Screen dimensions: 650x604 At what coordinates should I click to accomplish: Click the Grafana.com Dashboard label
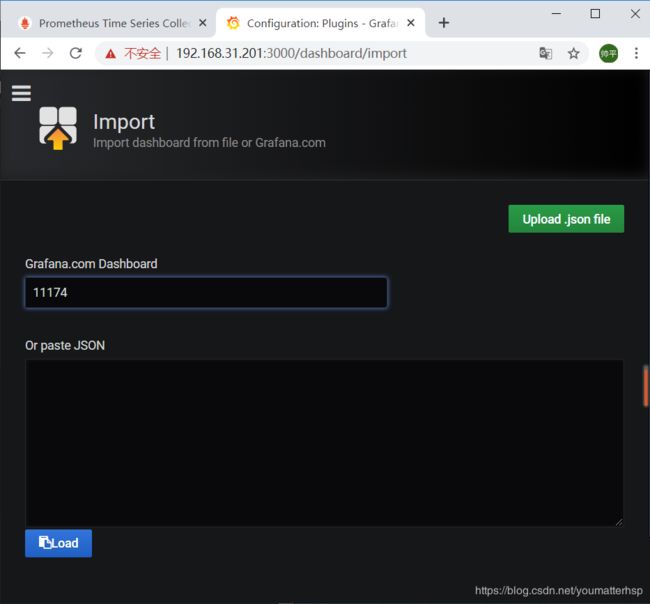click(x=91, y=264)
